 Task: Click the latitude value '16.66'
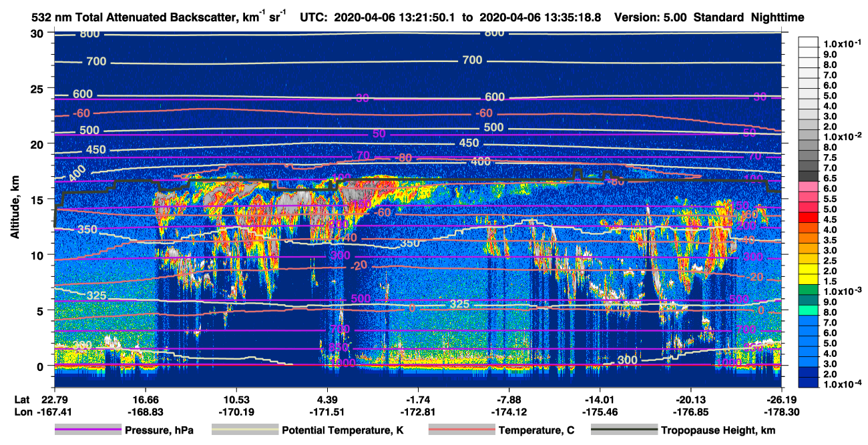click(145, 399)
